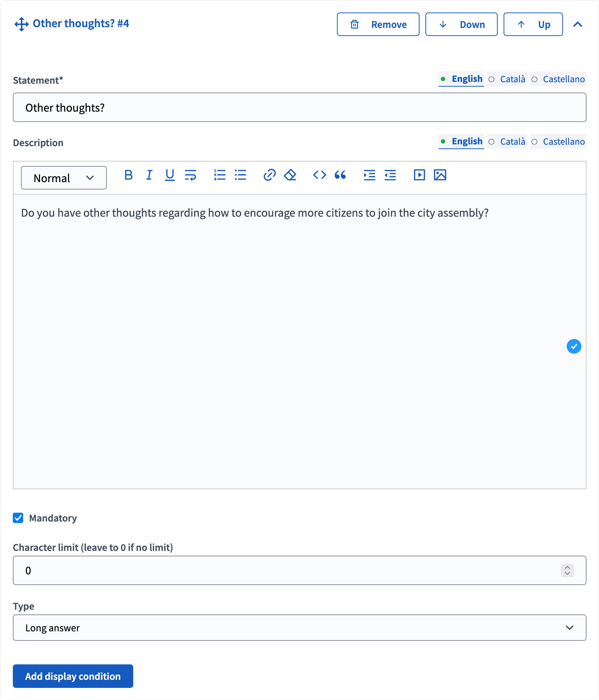This screenshot has height=700, width=599.
Task: Open the Normal paragraph style dropdown
Action: 63,178
